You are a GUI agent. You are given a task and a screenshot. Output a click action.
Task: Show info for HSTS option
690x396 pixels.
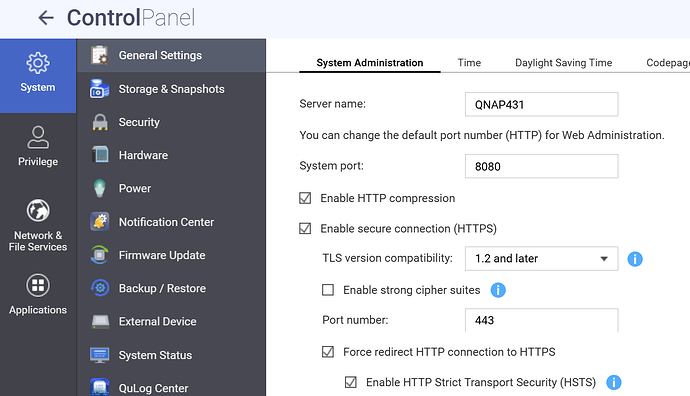point(613,382)
